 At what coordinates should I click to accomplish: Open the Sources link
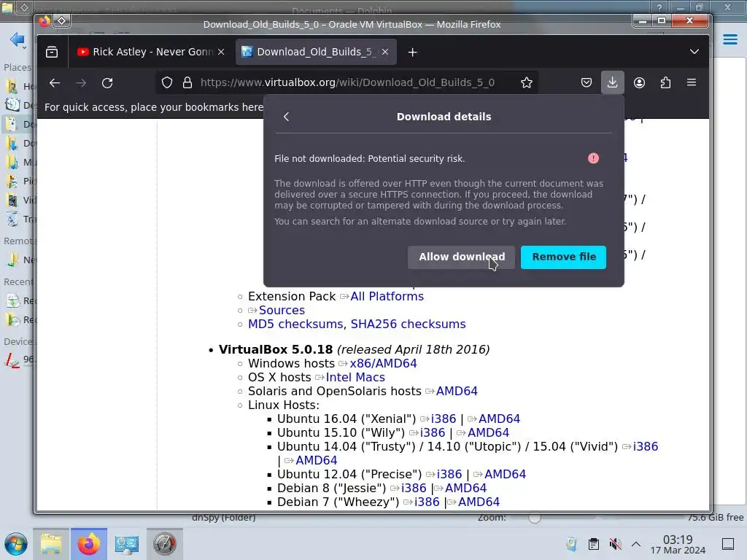click(x=282, y=310)
